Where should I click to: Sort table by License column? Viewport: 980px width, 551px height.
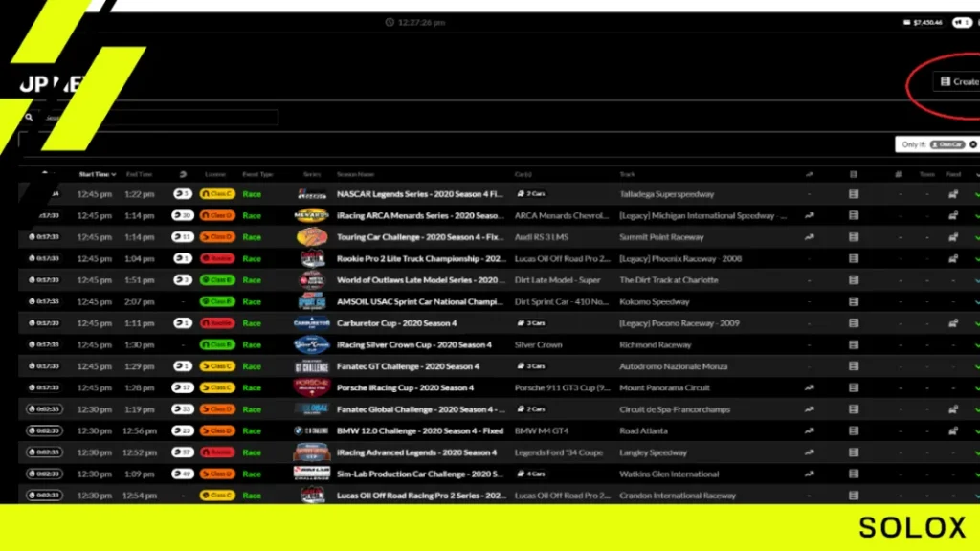click(x=215, y=174)
